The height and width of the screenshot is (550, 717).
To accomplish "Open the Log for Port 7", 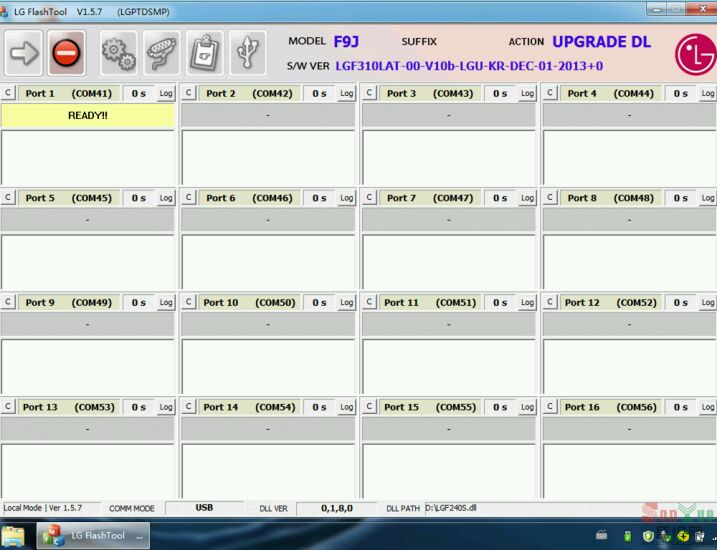I will point(527,198).
